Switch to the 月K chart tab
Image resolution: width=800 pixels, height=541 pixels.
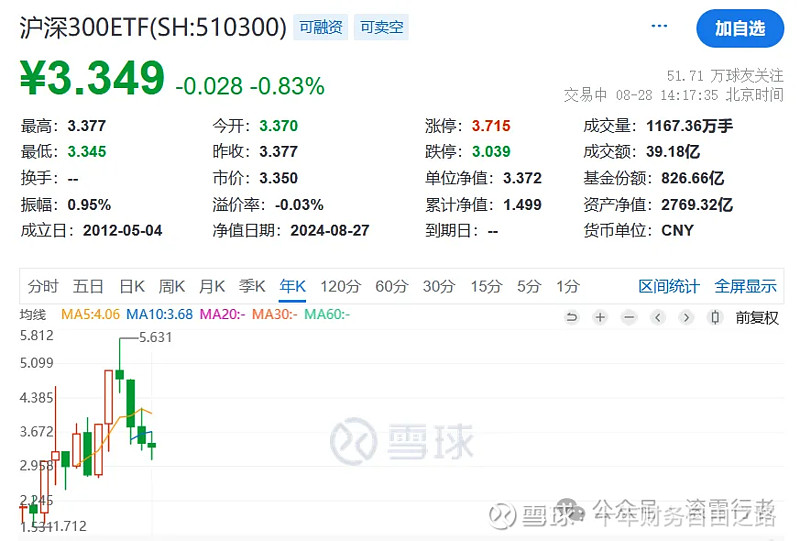[212, 286]
